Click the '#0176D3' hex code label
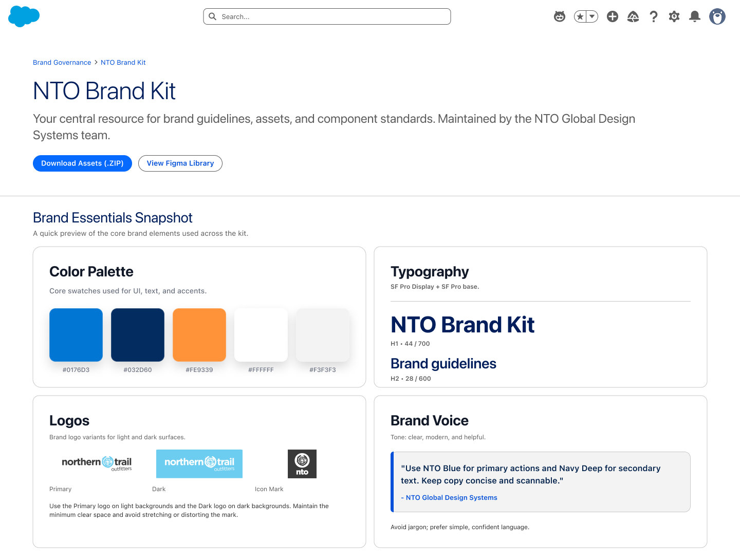 [x=76, y=370]
